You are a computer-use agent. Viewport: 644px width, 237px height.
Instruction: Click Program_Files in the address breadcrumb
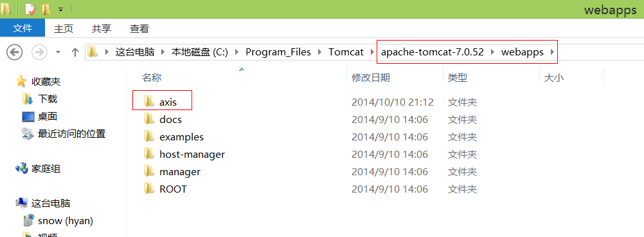tap(278, 52)
